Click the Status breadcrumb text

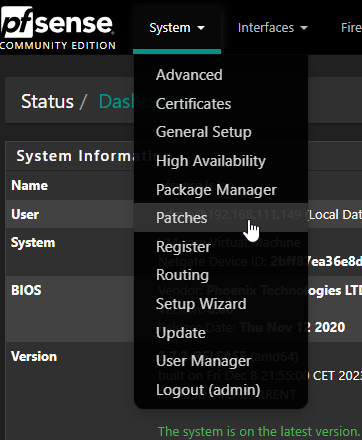click(x=47, y=101)
